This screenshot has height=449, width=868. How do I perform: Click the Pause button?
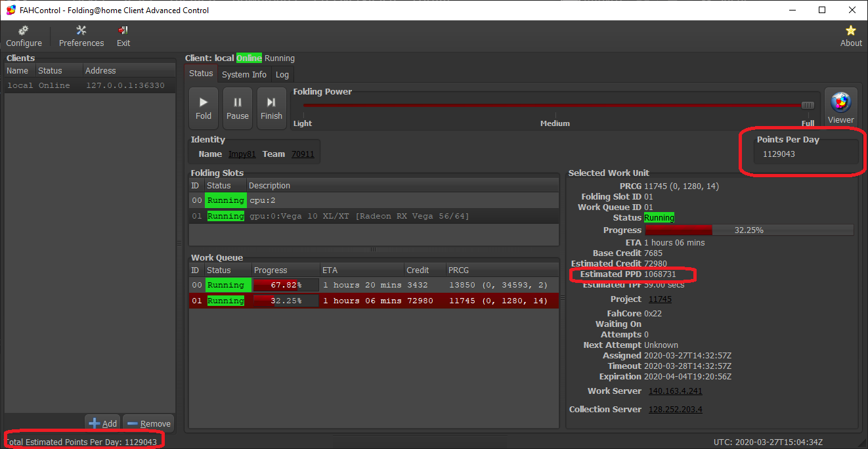[238, 107]
